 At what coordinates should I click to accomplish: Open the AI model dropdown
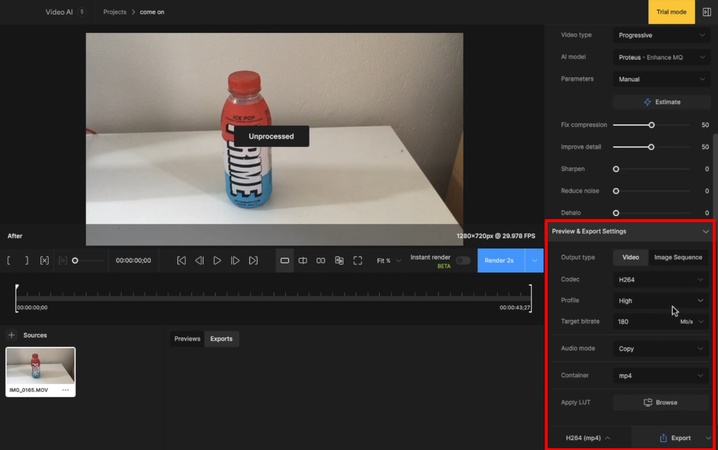point(661,57)
